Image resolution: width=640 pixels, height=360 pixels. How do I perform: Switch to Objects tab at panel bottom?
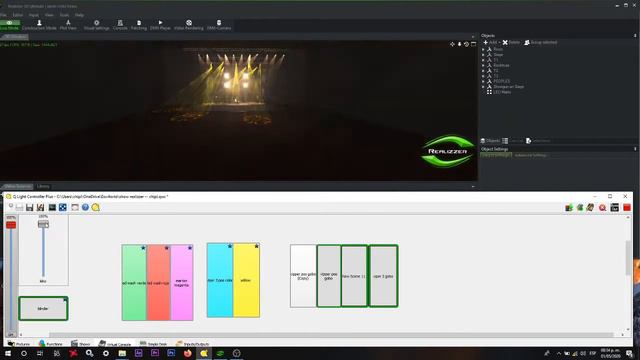click(x=490, y=141)
